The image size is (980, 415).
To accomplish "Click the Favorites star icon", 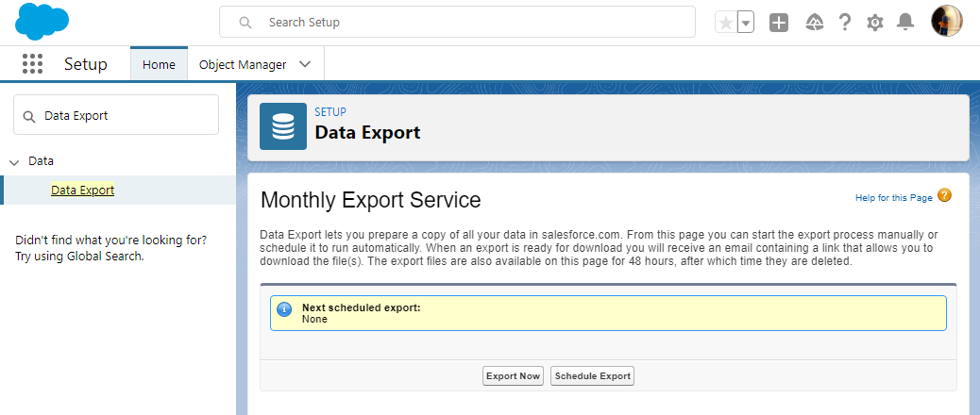I will click(x=726, y=23).
